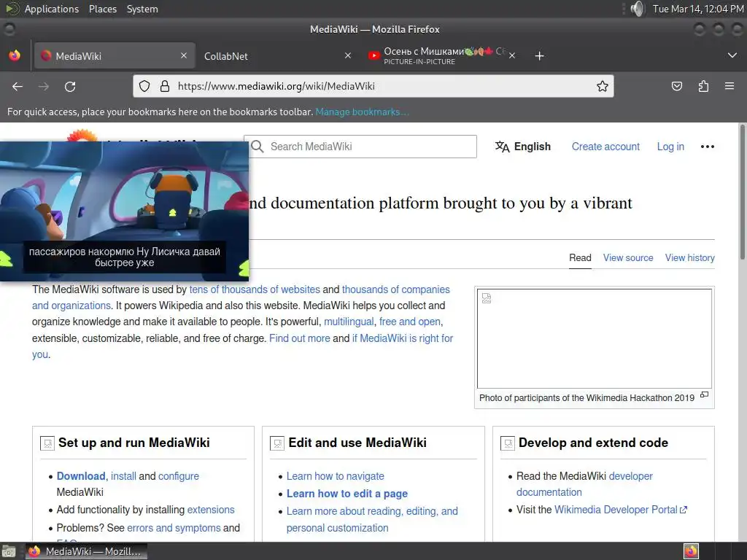Image resolution: width=747 pixels, height=560 pixels.
Task: Click the system volume speaker icon
Action: coord(637,9)
